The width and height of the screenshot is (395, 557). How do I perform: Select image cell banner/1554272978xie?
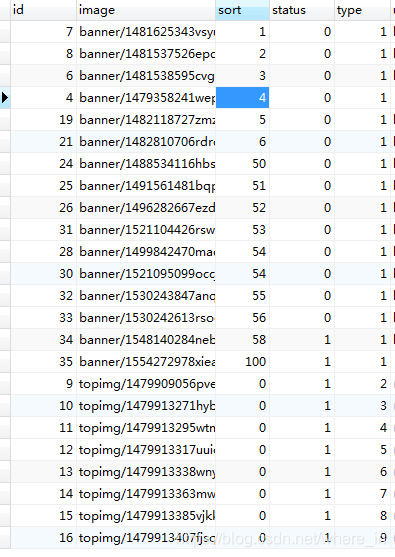point(146,362)
